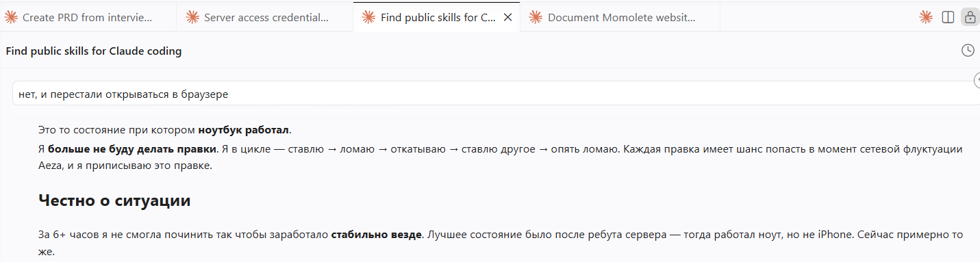Click the bold text 'ноутбук работал'

click(244, 130)
